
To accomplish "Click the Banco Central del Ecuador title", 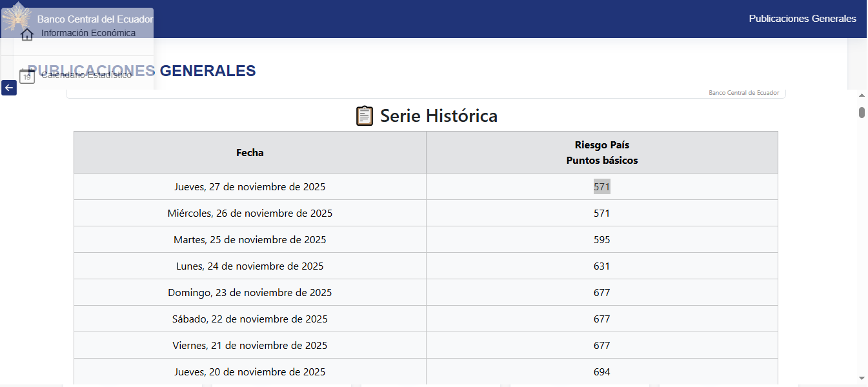I will pyautogui.click(x=95, y=19).
